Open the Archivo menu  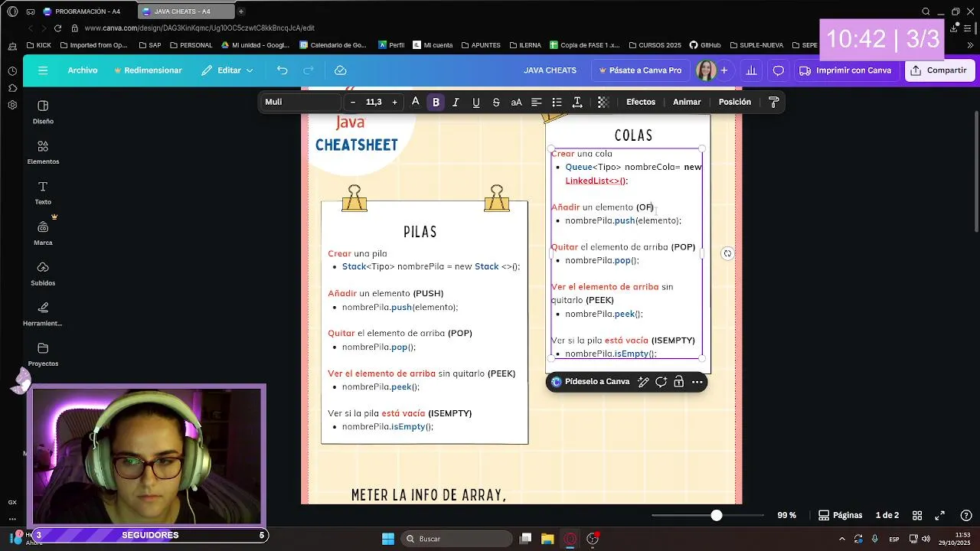pos(83,70)
